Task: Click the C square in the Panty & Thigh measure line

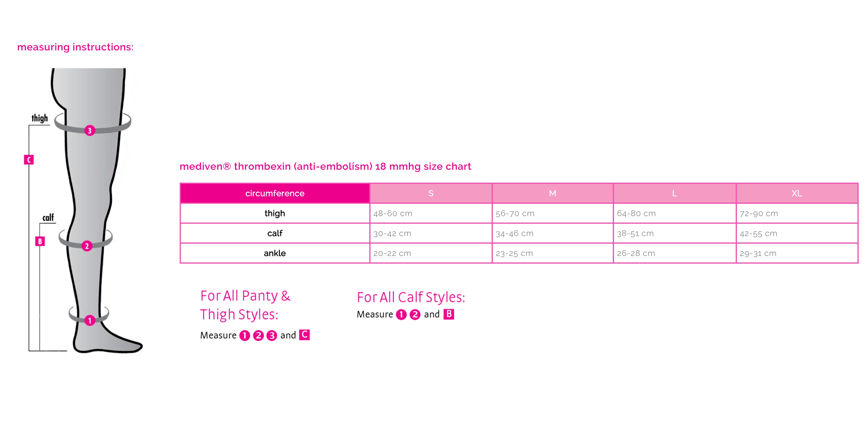Action: pyautogui.click(x=304, y=335)
